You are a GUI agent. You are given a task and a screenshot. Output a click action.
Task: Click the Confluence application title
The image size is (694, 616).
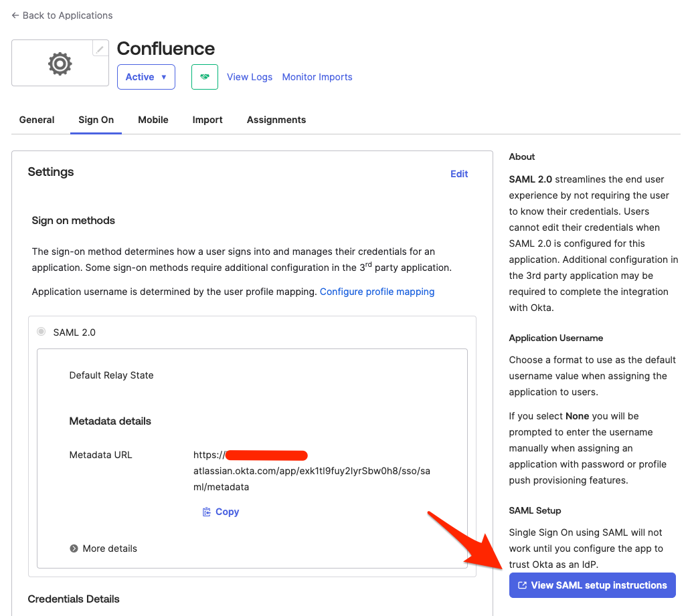tap(166, 49)
